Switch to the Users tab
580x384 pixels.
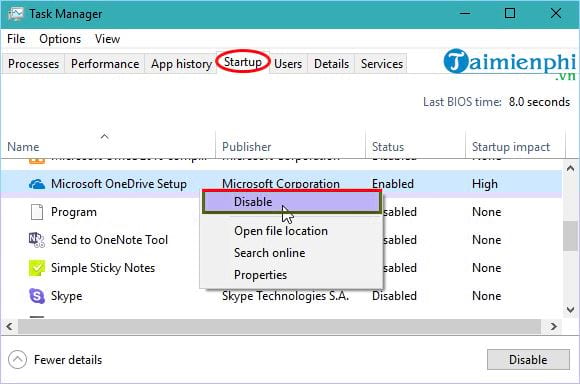point(288,64)
